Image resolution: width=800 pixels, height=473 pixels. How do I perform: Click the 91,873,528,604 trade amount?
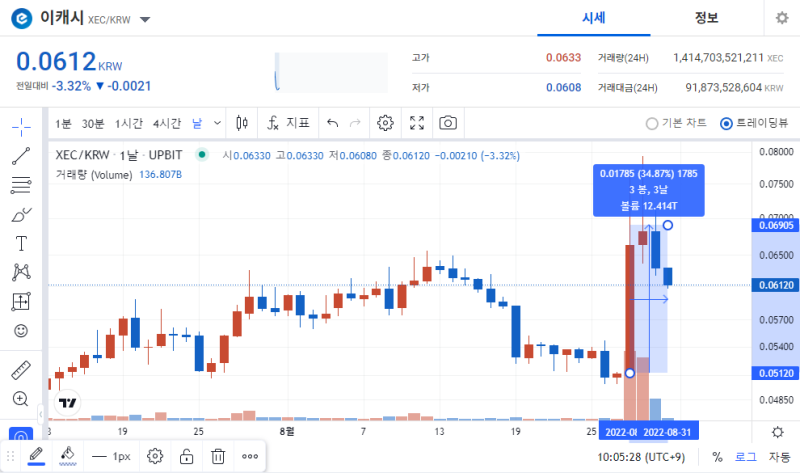coord(723,87)
